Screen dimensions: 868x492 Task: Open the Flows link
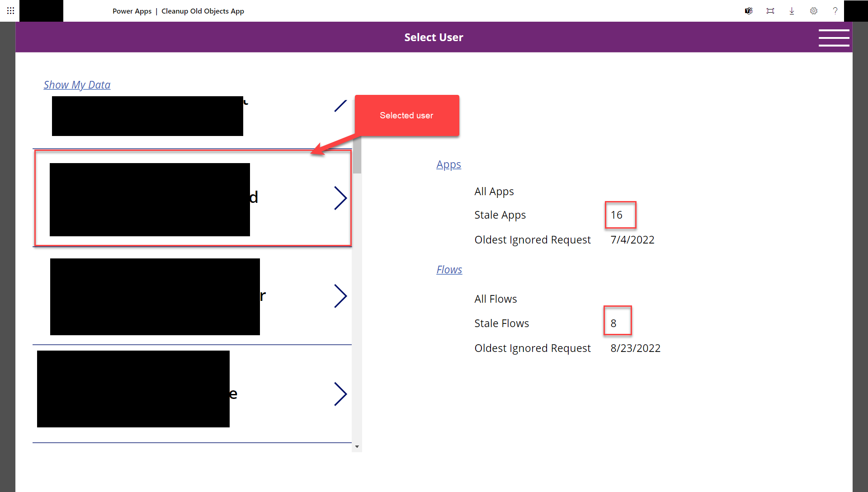pyautogui.click(x=449, y=270)
